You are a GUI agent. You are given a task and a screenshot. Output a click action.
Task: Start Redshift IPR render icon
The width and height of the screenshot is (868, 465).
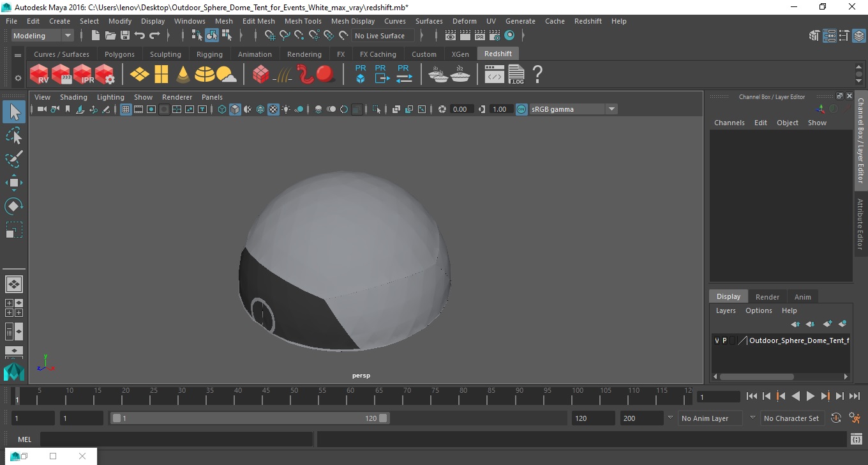84,75
